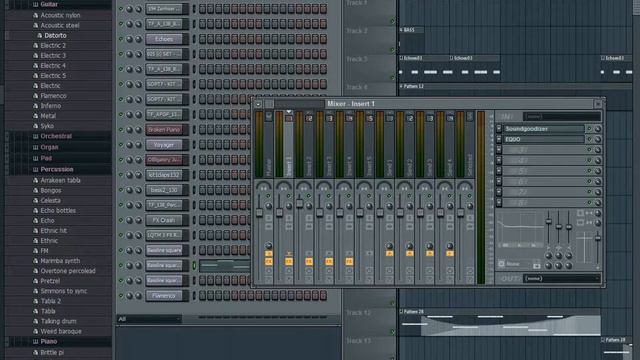Click the Pattern 12 clip in playlist
This screenshot has height=360, width=640.
click(516, 86)
